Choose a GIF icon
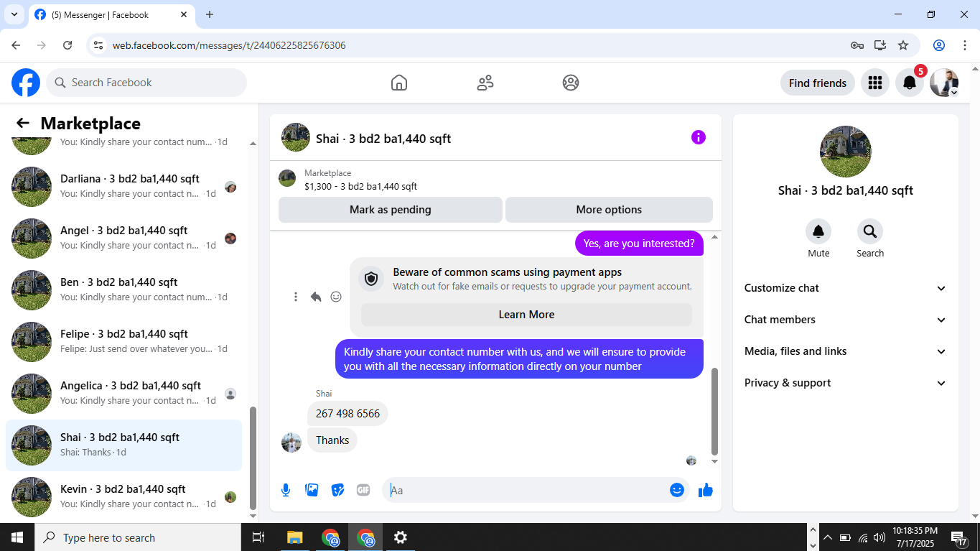Viewport: 980px width, 551px height. [363, 490]
